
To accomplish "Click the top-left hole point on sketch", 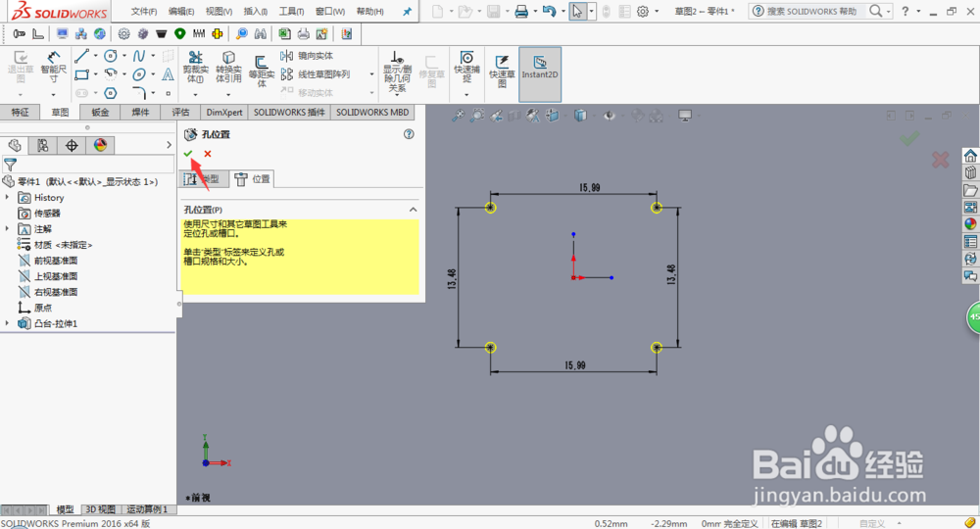I will point(491,208).
